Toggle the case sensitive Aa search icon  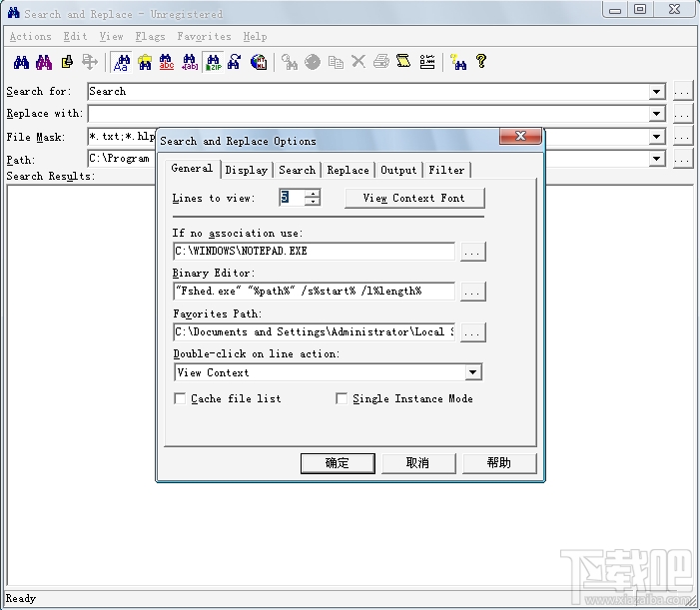122,62
